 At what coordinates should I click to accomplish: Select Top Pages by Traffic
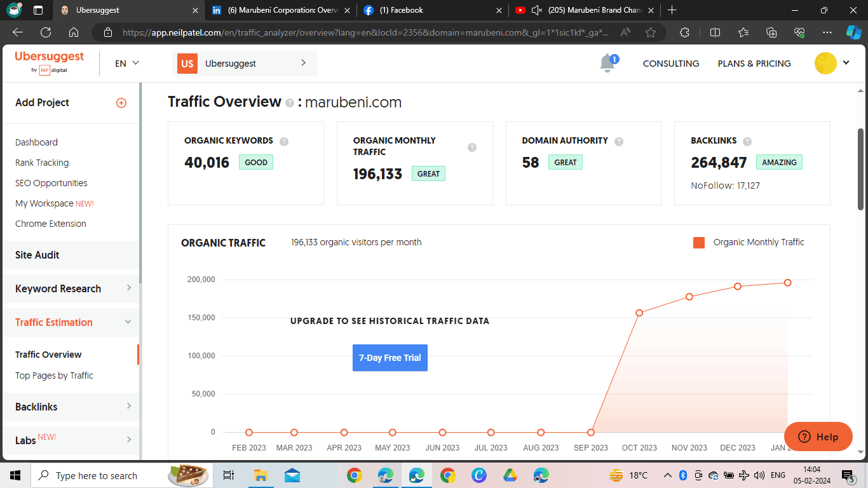(53, 376)
